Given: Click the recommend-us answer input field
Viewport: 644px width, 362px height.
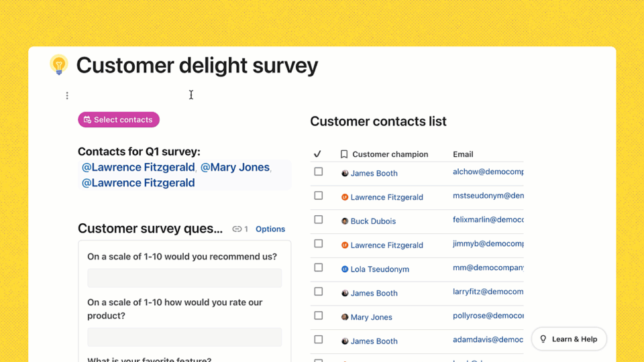Looking at the screenshot, I should (x=184, y=278).
